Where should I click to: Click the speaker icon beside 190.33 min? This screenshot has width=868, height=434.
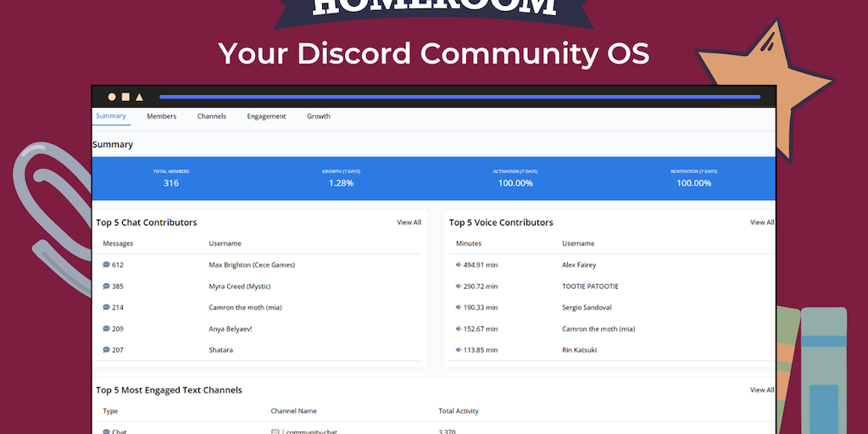pyautogui.click(x=459, y=307)
